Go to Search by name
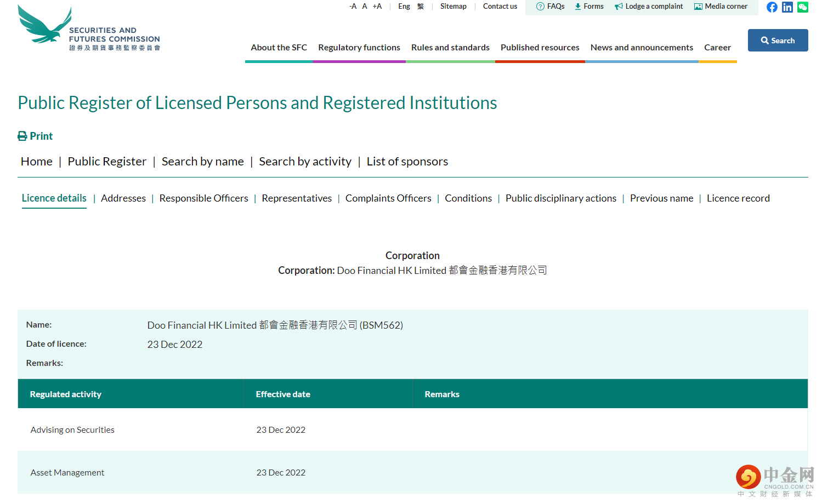The width and height of the screenshot is (822, 504). point(202,162)
